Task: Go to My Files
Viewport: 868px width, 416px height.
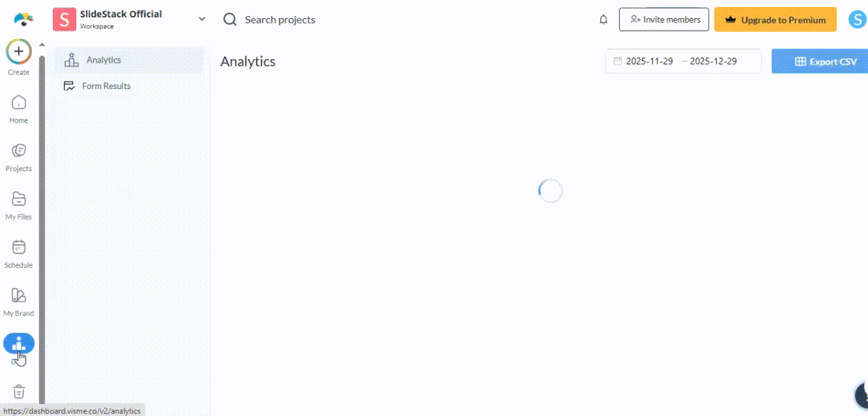Action: pos(19,199)
